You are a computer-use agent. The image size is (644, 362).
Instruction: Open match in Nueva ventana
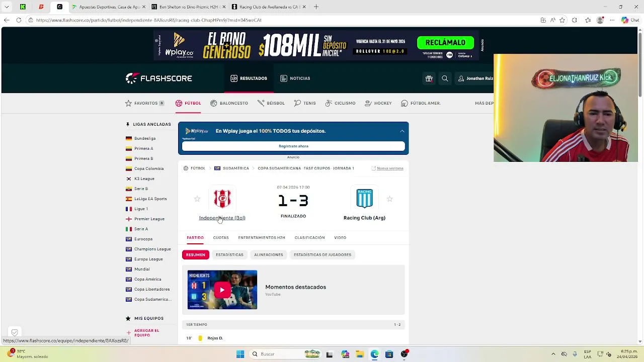(x=387, y=168)
